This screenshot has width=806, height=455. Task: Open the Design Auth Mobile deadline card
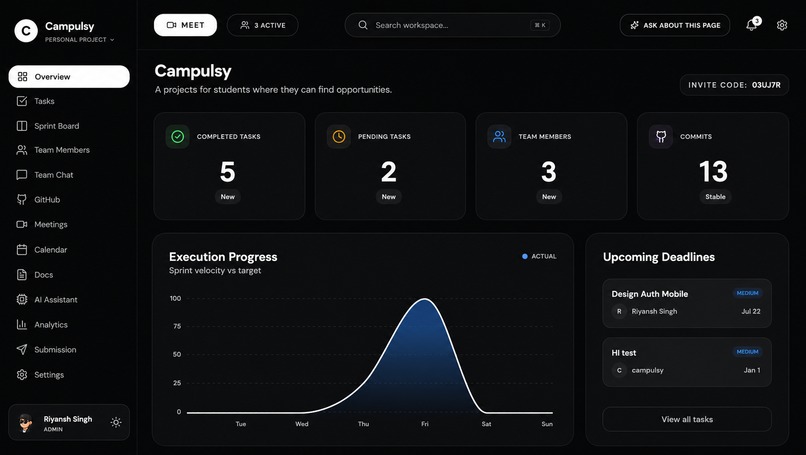pos(687,303)
